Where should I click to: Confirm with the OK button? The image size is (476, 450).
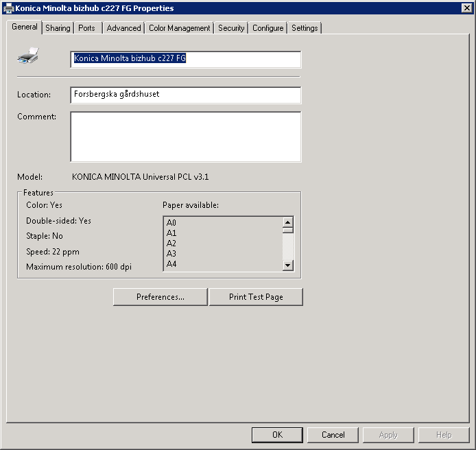pos(277,435)
